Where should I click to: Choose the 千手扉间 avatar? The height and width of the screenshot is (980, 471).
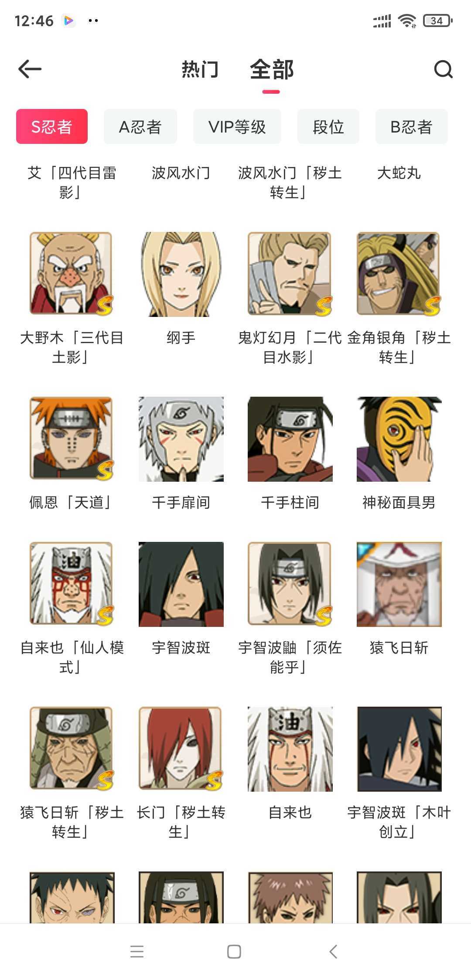181,439
